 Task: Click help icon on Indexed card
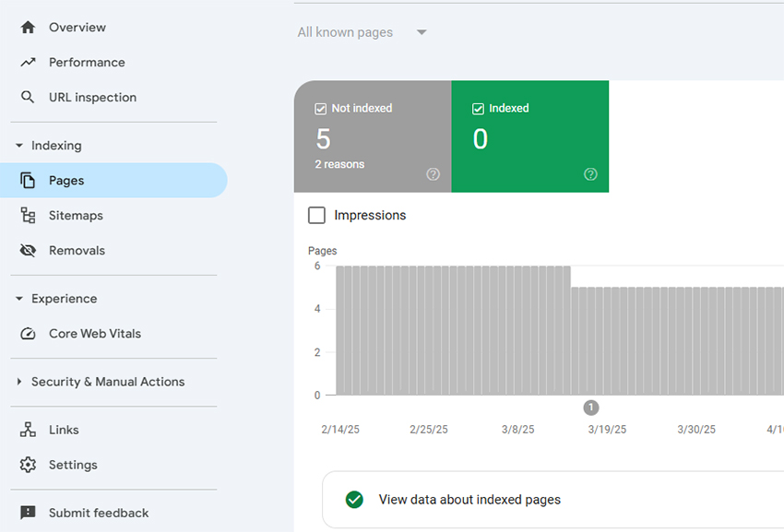coord(590,174)
